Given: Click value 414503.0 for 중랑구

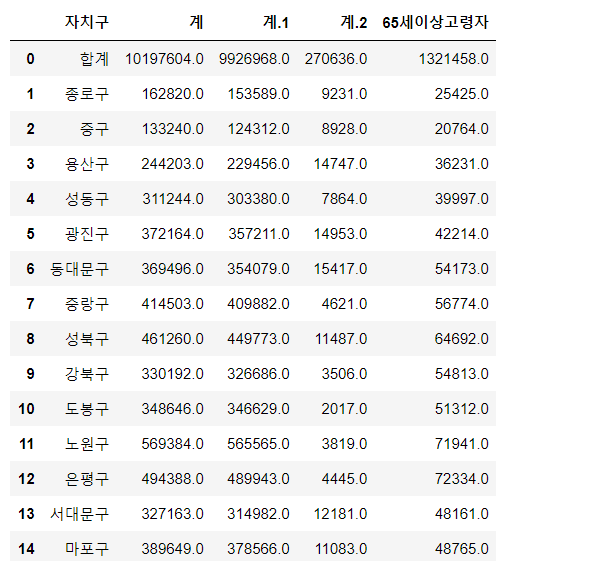Looking at the screenshot, I should pos(172,304).
